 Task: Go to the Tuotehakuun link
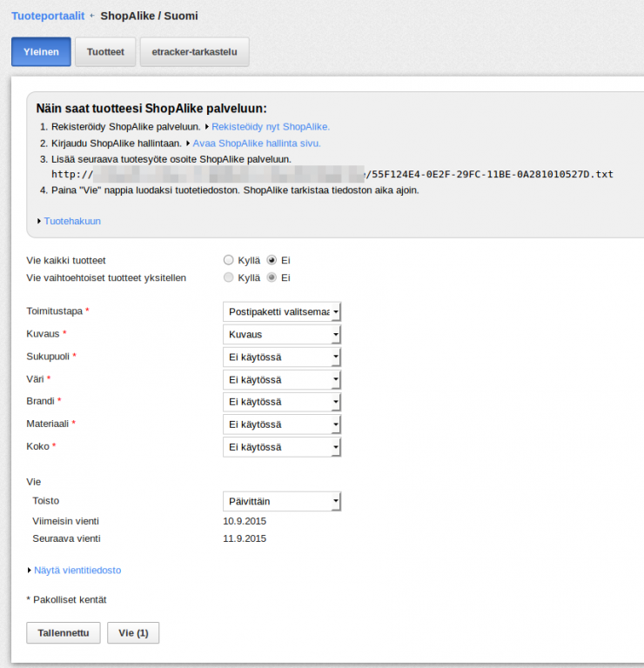[72, 221]
